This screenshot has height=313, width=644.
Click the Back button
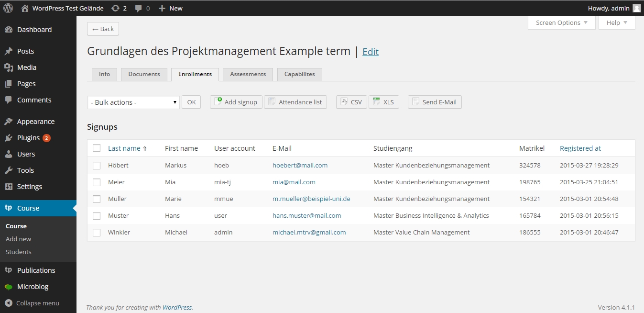tap(103, 29)
